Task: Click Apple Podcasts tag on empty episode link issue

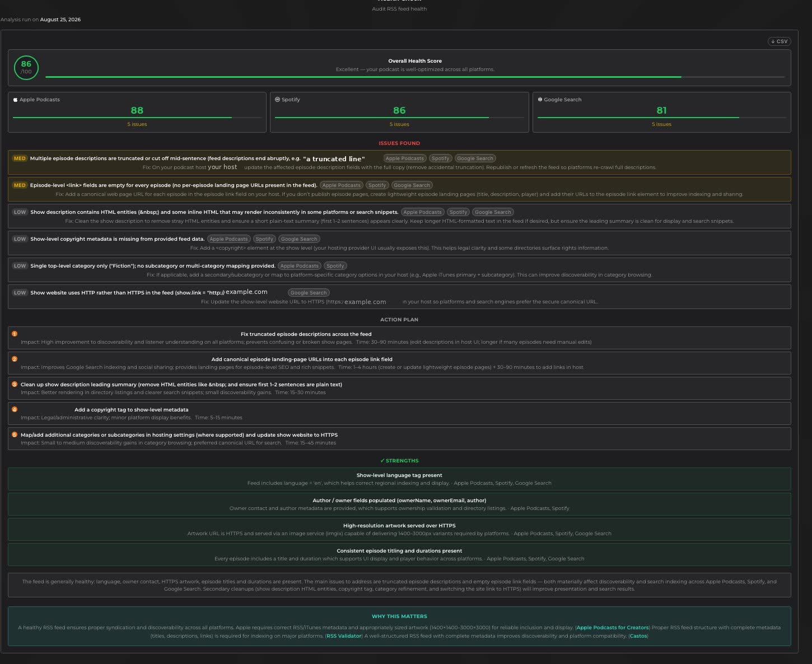Action: [x=342, y=185]
